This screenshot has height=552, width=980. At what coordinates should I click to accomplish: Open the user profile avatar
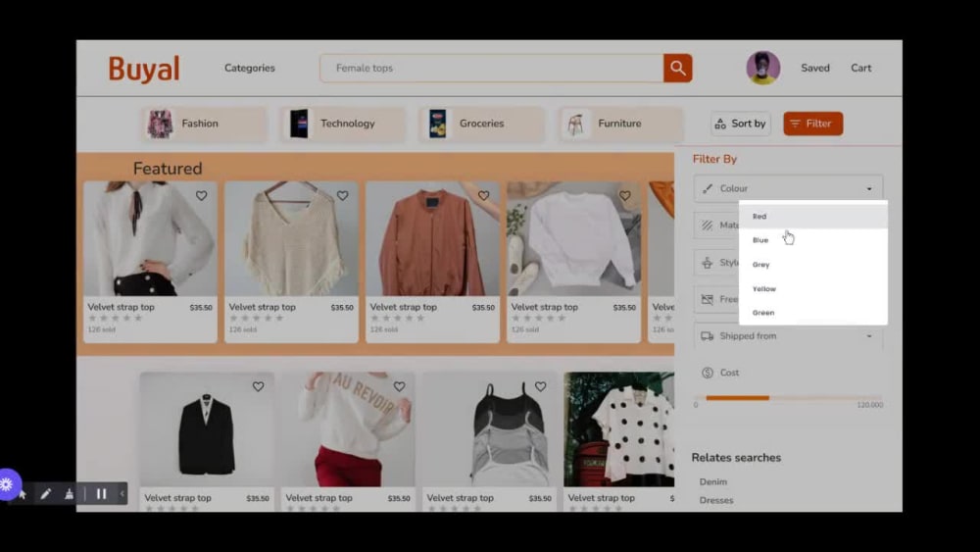click(763, 68)
